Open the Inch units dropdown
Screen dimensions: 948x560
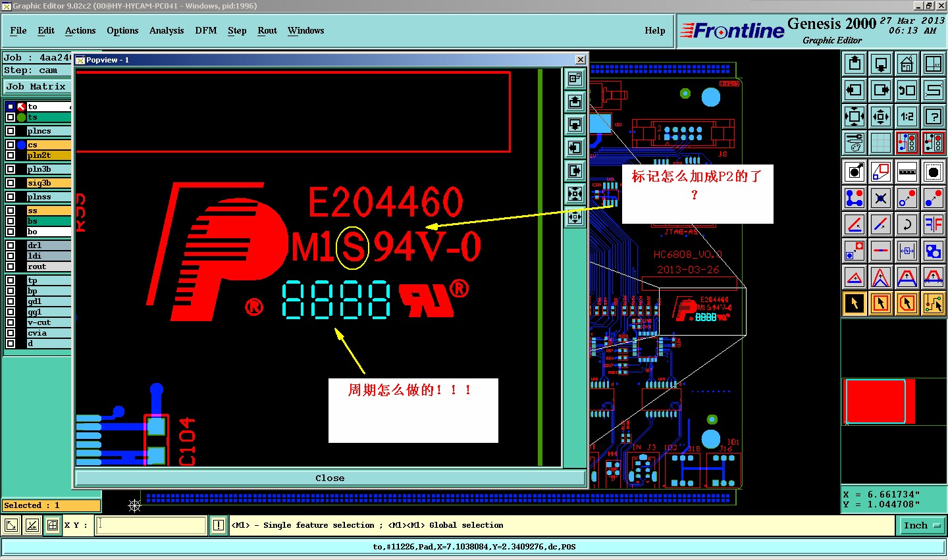tap(921, 525)
